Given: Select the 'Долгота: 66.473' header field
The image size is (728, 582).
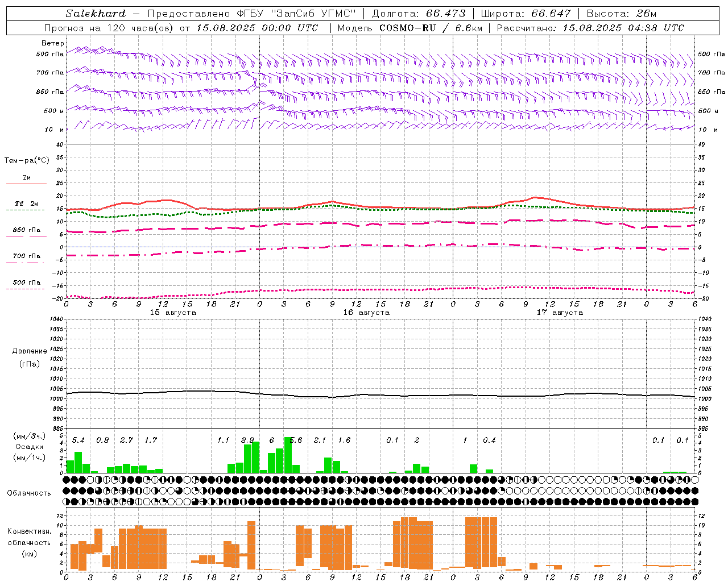Looking at the screenshot, I should coord(419,14).
